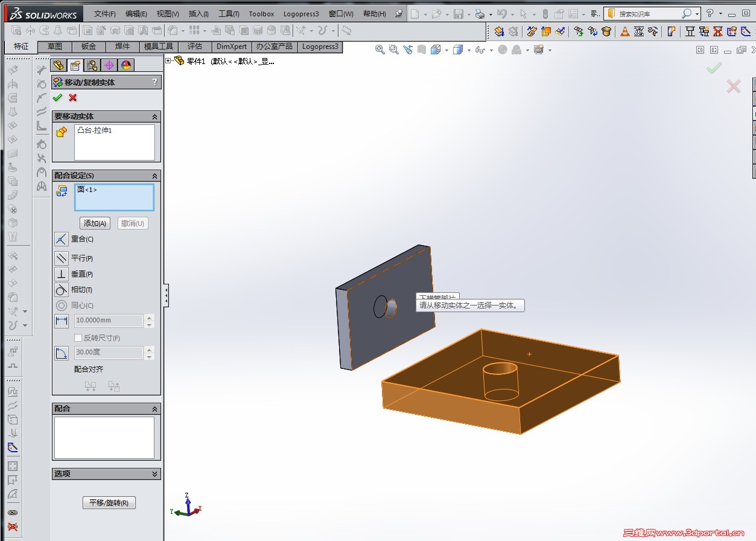Click magnifier search icon in knowledge base box
The width and height of the screenshot is (756, 541).
point(687,13)
